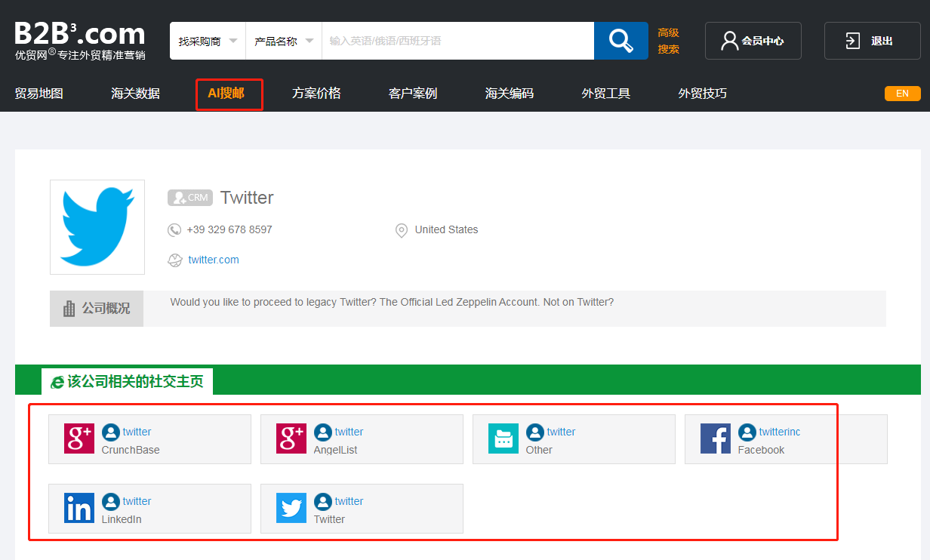The height and width of the screenshot is (560, 930).
Task: Click the g+ icon on CrunchBase card
Action: (x=79, y=438)
